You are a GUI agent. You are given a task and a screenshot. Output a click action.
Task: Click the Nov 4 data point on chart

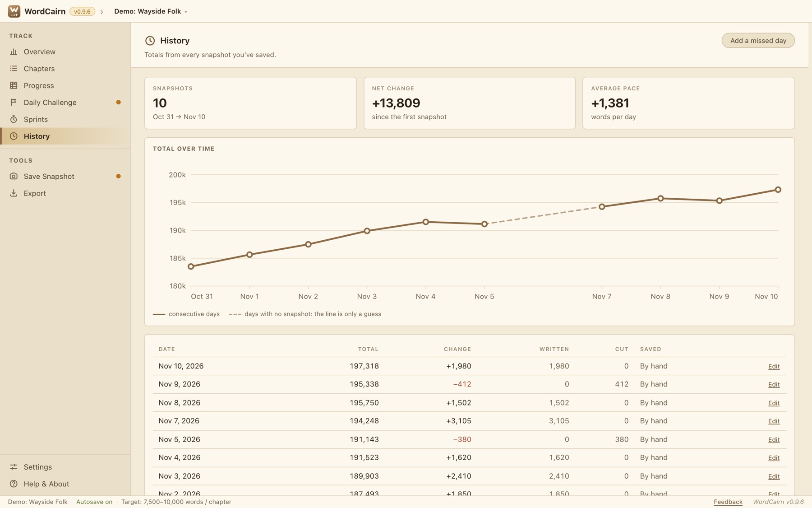pyautogui.click(x=425, y=222)
